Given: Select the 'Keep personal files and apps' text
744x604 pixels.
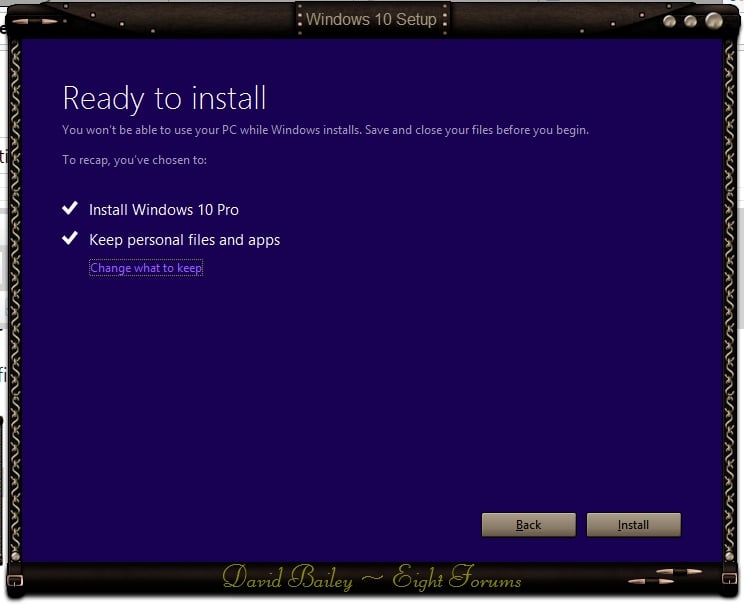Looking at the screenshot, I should pyautogui.click(x=185, y=240).
